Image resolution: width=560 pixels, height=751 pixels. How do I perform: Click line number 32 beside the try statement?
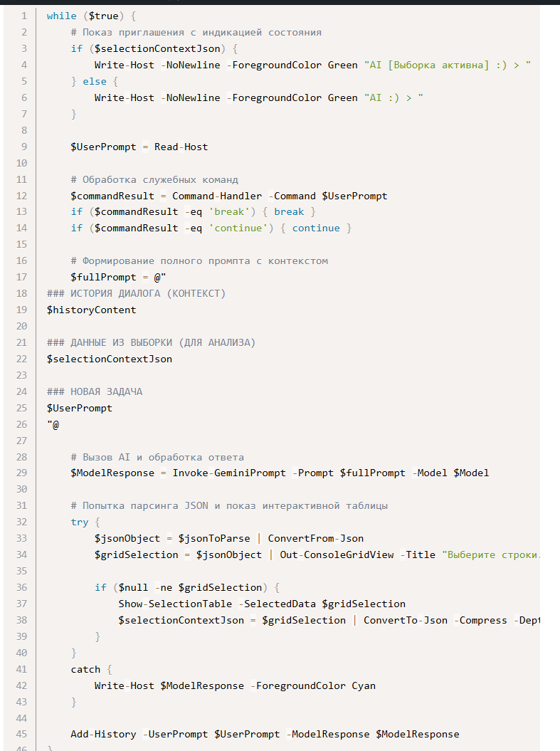tap(21, 522)
